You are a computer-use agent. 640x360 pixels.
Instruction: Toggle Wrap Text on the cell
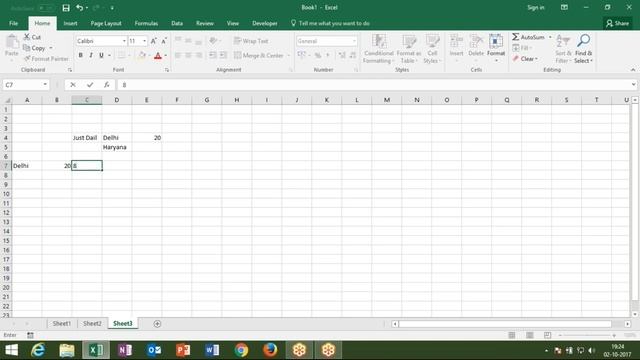pyautogui.click(x=251, y=41)
